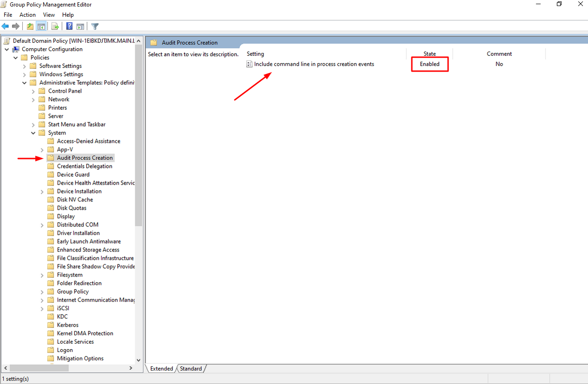Select Credentials Delegation folder in tree

click(x=84, y=166)
